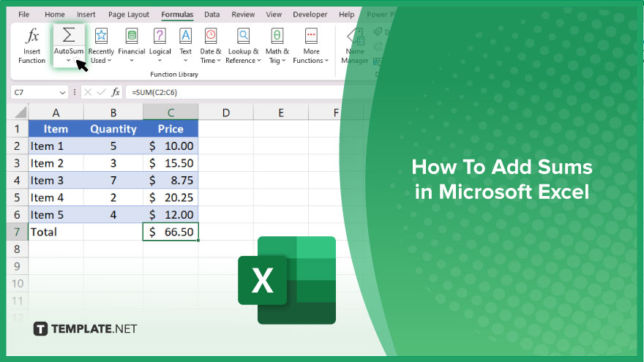
Task: Expand the Text functions dropdown arrow
Action: pos(186,61)
